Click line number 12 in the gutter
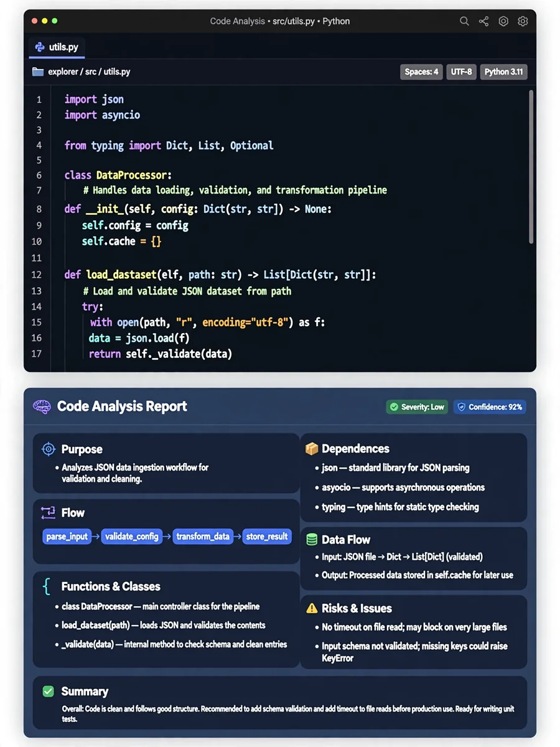Image resolution: width=560 pixels, height=747 pixels. 36,275
